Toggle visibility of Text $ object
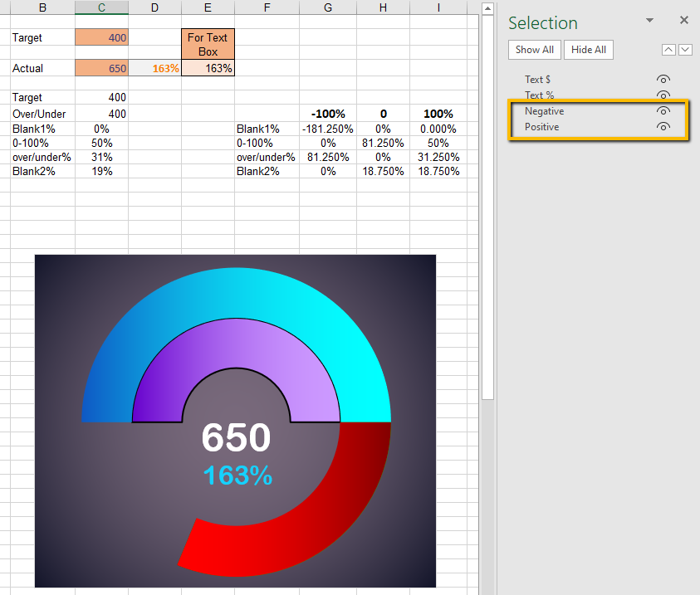Viewport: 700px width, 595px height. [663, 80]
